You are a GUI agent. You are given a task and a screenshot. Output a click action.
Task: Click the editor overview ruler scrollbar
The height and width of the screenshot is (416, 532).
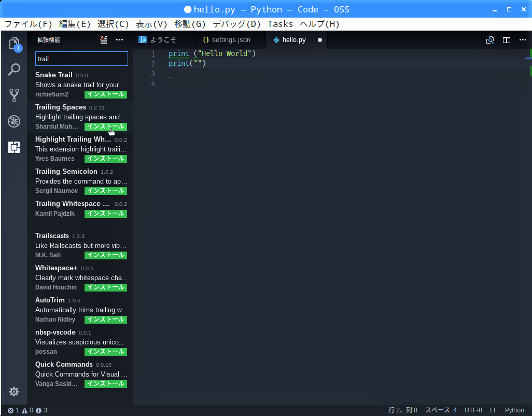click(528, 226)
